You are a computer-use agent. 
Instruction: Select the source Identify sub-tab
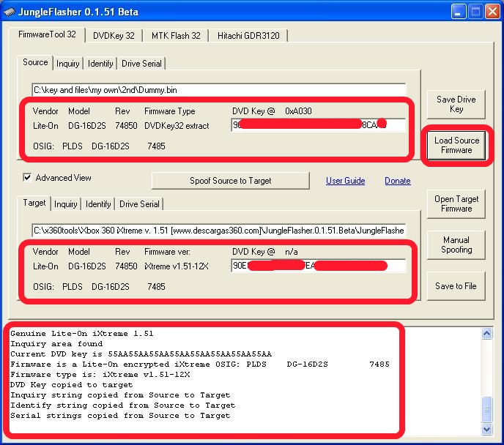(x=100, y=64)
